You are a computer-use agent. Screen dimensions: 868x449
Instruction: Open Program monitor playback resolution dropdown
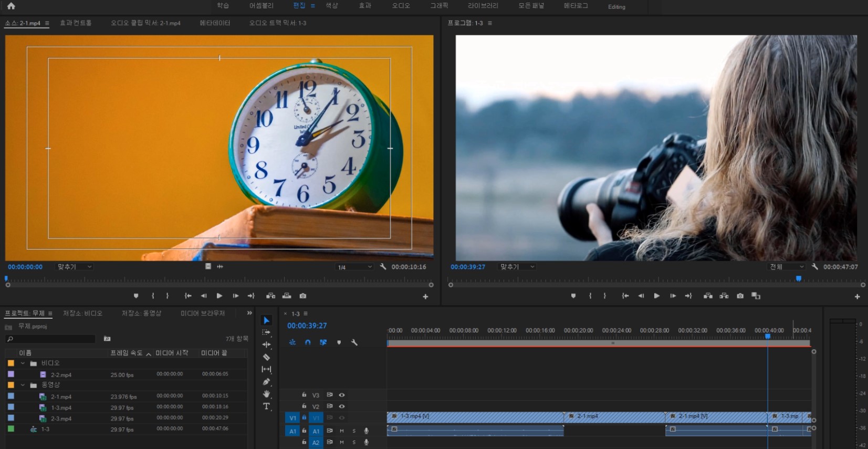click(x=786, y=267)
